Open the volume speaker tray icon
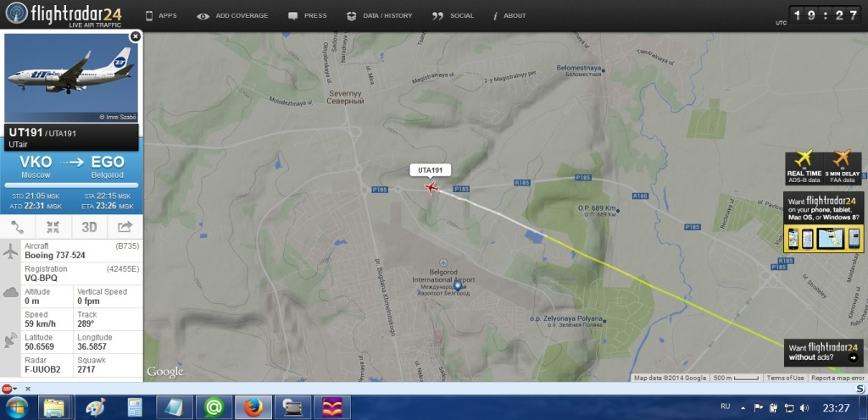 [804, 408]
